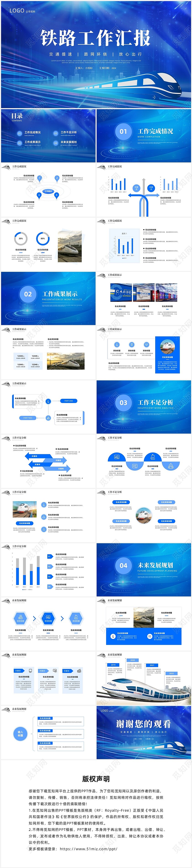Click the first chevron arrow between hexagons
Screen dimensions: 192x868
34,618
